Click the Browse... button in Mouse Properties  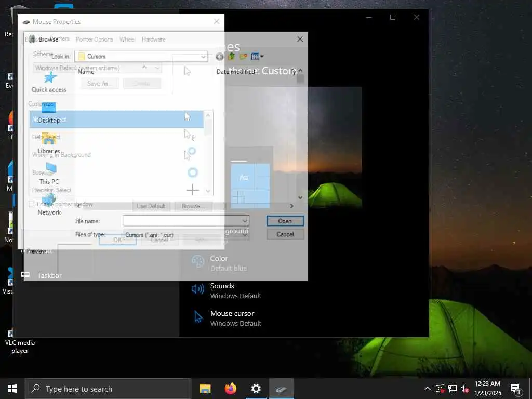[x=193, y=206]
